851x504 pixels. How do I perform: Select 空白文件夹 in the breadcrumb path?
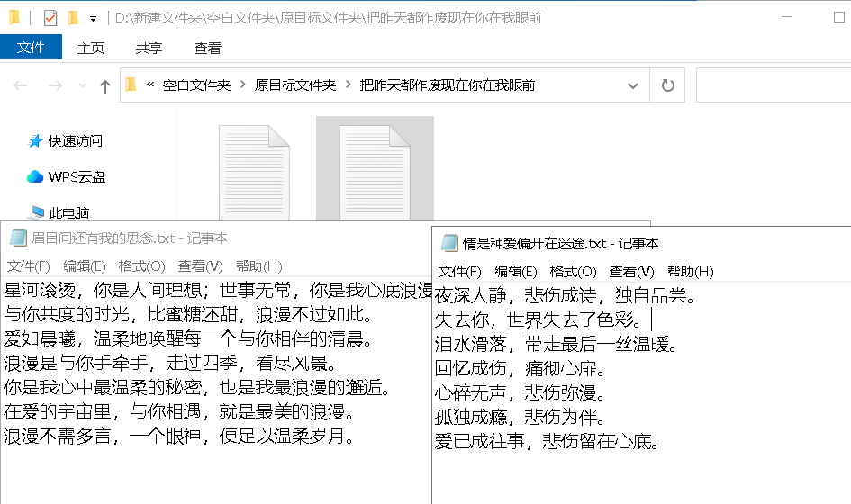point(196,85)
